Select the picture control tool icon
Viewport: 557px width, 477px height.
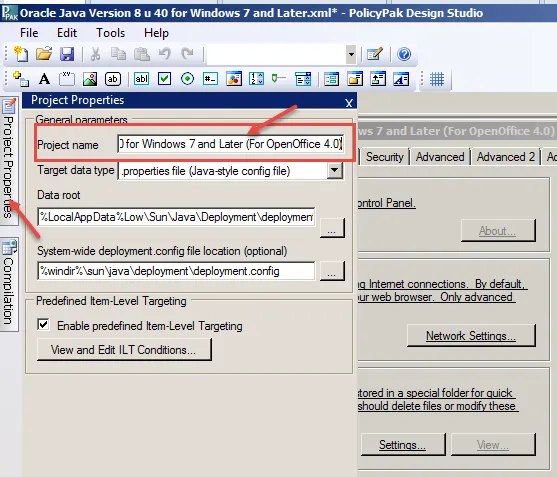(x=90, y=79)
